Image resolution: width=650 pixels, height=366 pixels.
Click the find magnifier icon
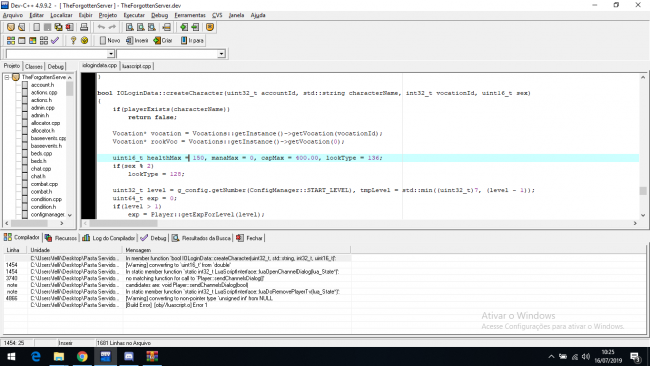[130, 27]
